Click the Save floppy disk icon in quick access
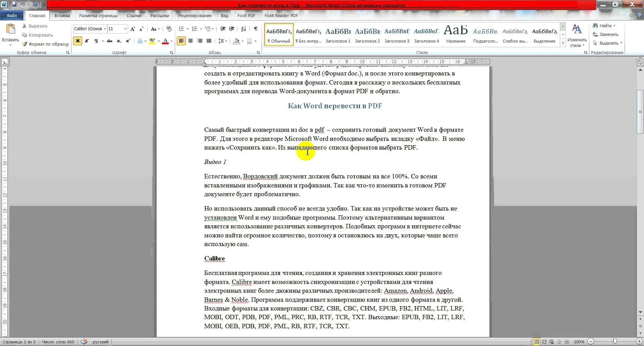 (14, 4)
